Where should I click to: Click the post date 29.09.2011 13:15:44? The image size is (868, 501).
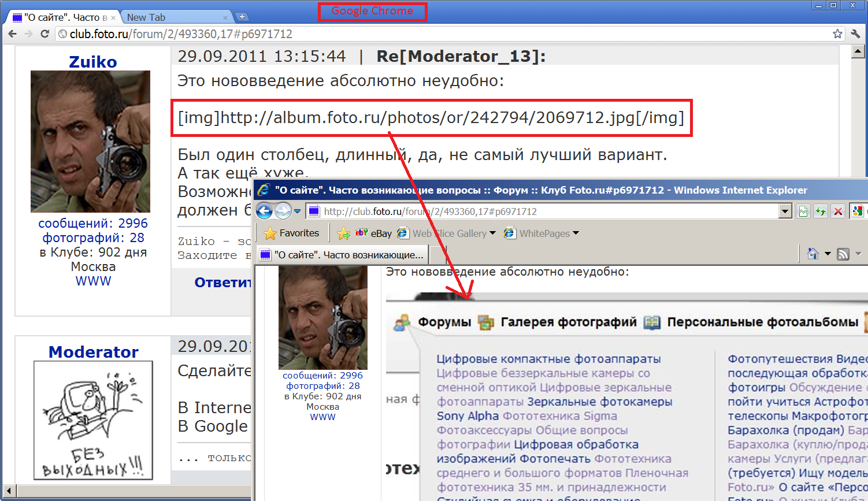click(262, 56)
